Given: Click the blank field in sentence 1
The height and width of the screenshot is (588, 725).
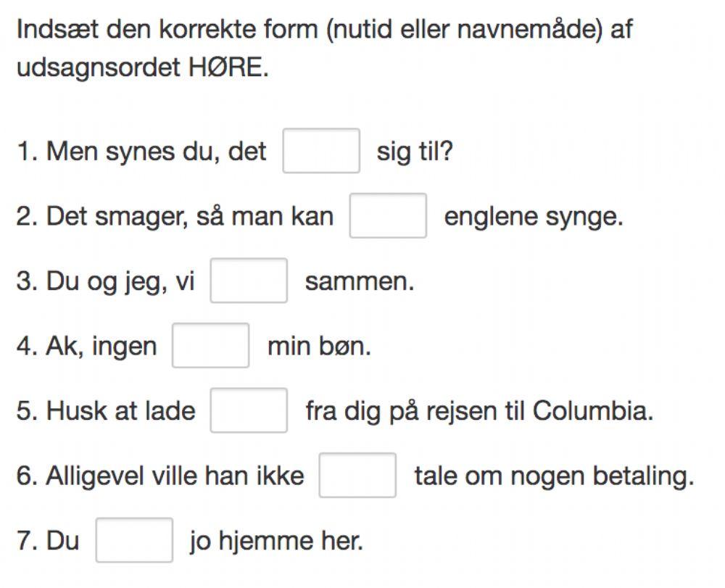Looking at the screenshot, I should pyautogui.click(x=320, y=151).
